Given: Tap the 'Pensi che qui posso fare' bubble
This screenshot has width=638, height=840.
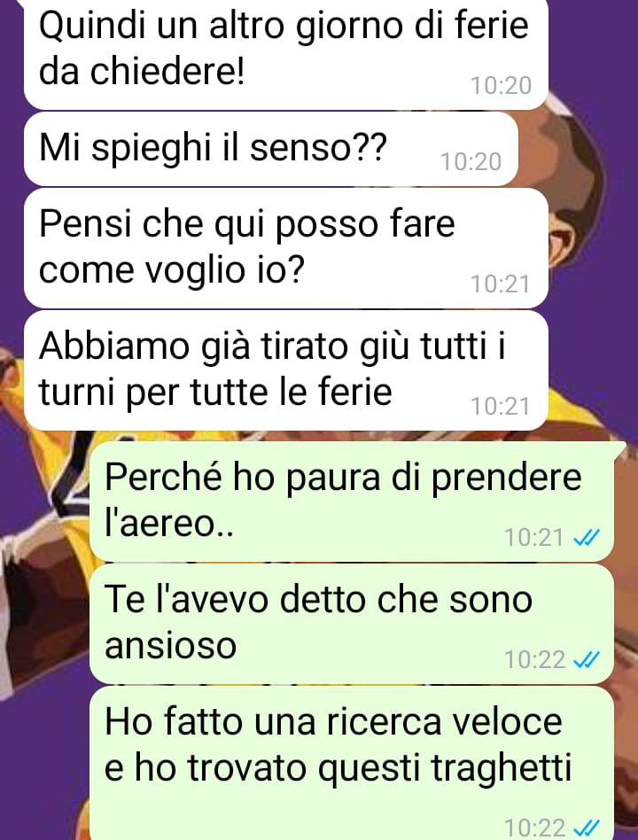Looking at the screenshot, I should point(286,248).
